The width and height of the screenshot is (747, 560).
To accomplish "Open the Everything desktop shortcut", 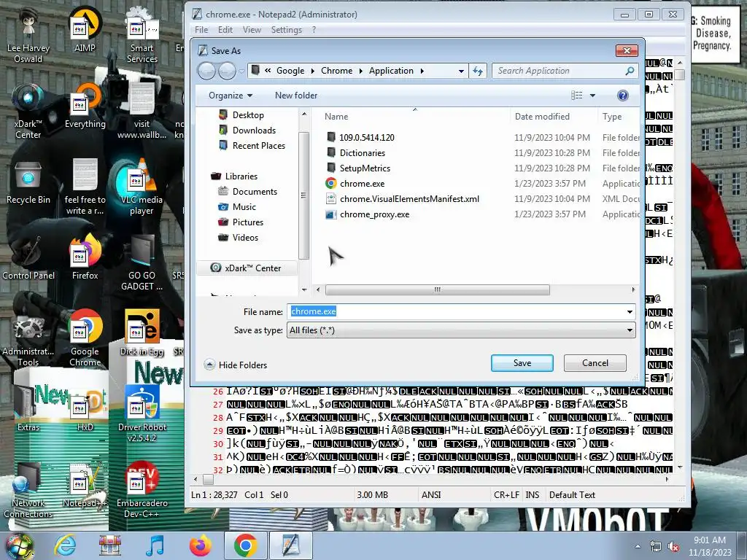I will click(85, 106).
